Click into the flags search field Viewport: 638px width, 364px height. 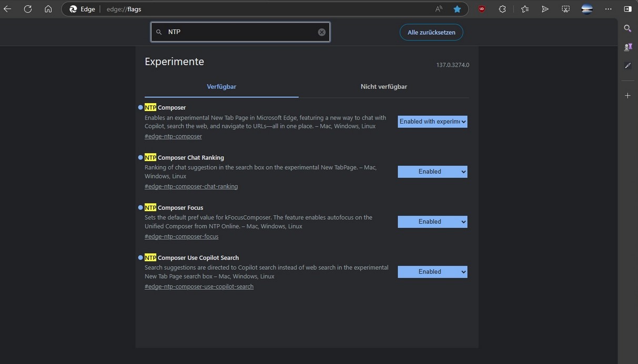click(240, 32)
